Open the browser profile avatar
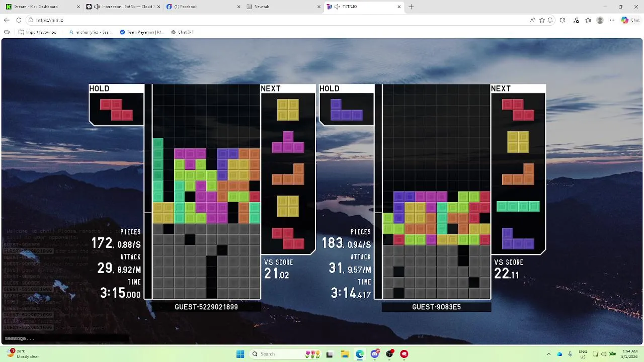 point(600,20)
